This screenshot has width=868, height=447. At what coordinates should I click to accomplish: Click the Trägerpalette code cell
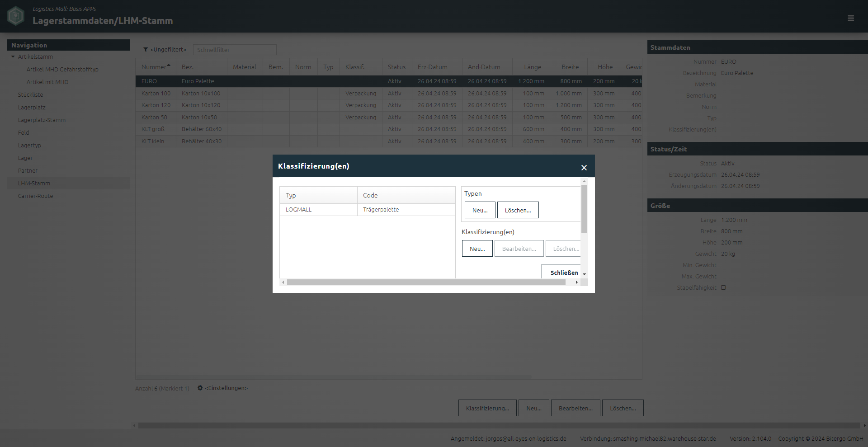(x=406, y=210)
